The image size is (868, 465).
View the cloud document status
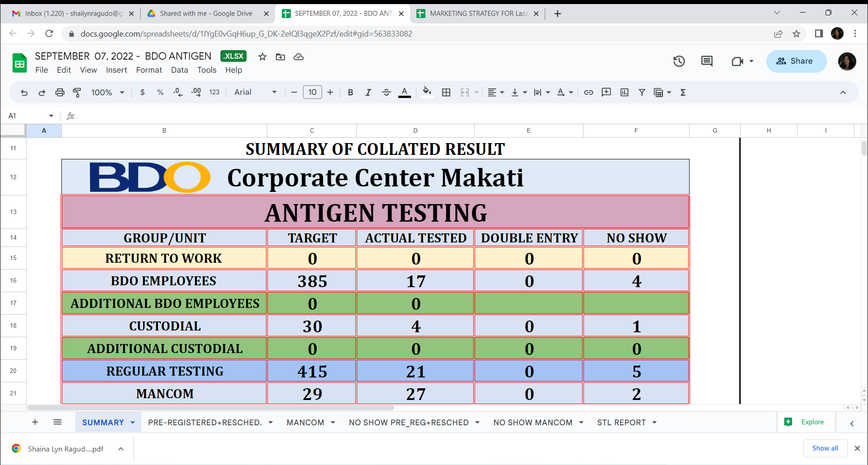coord(299,57)
